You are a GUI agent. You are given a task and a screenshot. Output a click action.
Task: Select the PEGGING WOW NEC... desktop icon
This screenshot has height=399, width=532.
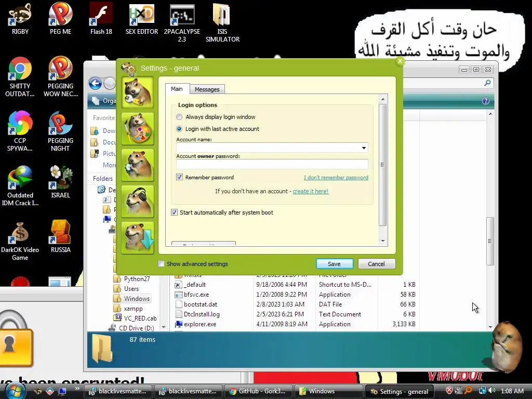60,77
